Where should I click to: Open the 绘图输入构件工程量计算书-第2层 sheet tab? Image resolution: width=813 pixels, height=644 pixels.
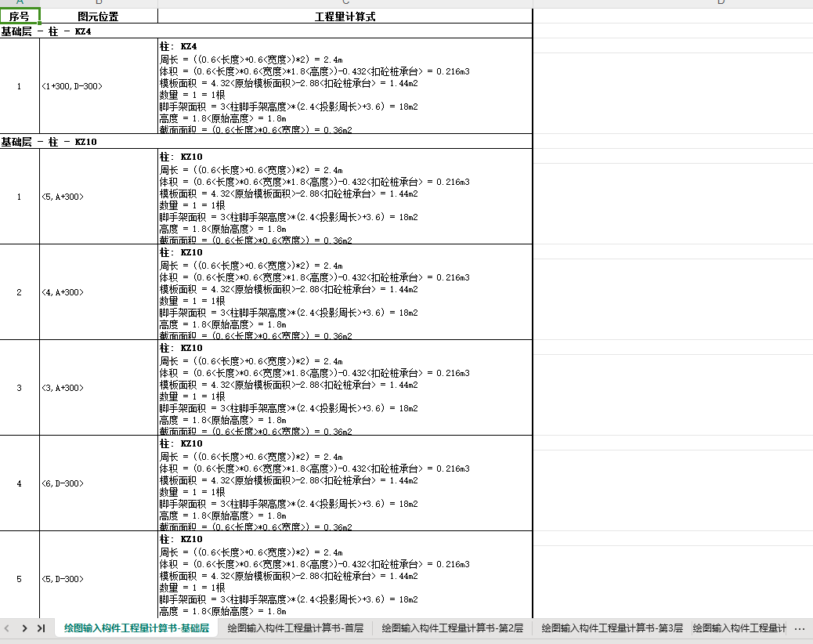(453, 628)
